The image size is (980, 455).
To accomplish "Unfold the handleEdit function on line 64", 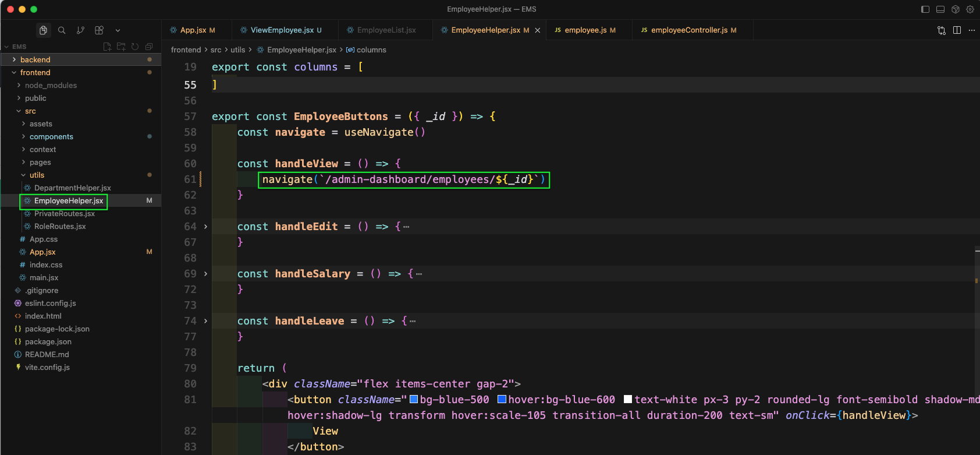I will click(205, 227).
